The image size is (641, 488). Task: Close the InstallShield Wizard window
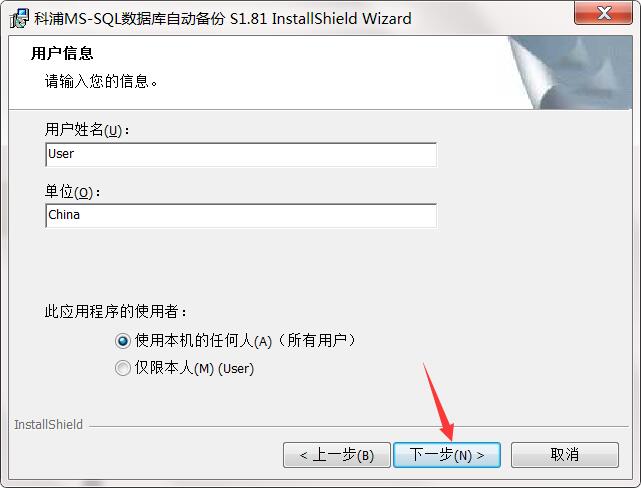coord(603,13)
